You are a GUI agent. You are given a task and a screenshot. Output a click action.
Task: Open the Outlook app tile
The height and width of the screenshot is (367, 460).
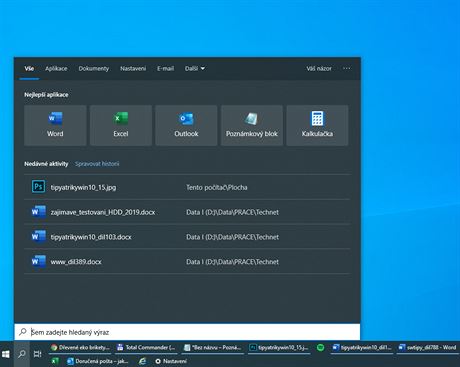(x=186, y=126)
